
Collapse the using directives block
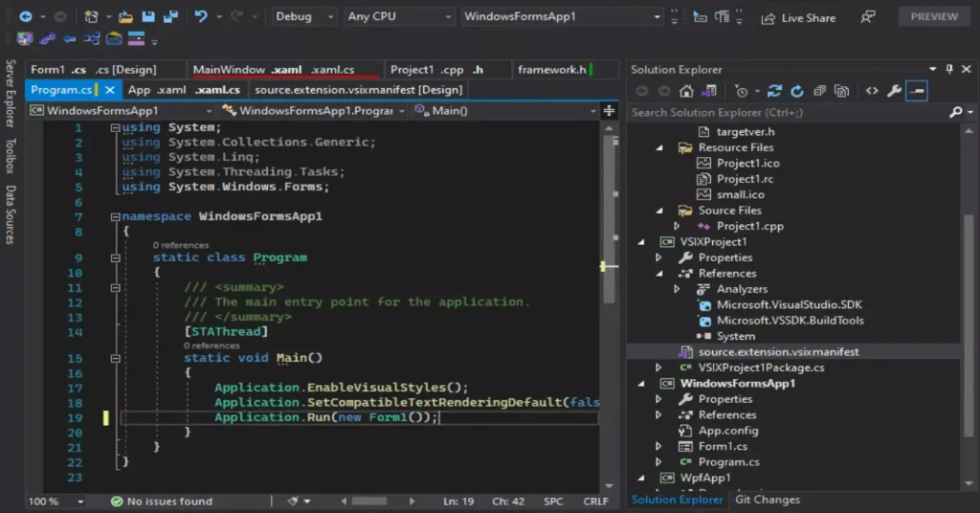click(115, 127)
